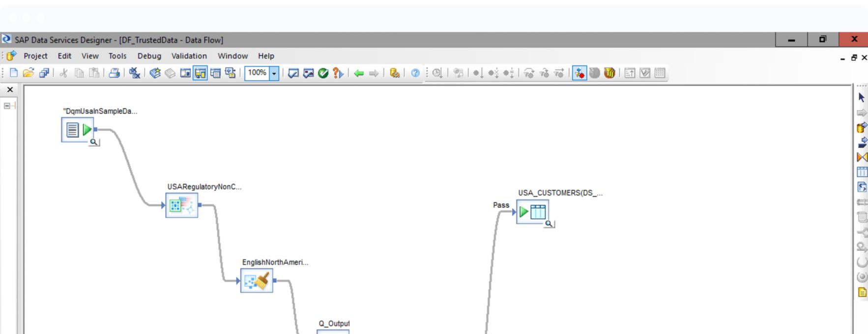
Task: Select the Template Table icon in palette
Action: coord(862,172)
